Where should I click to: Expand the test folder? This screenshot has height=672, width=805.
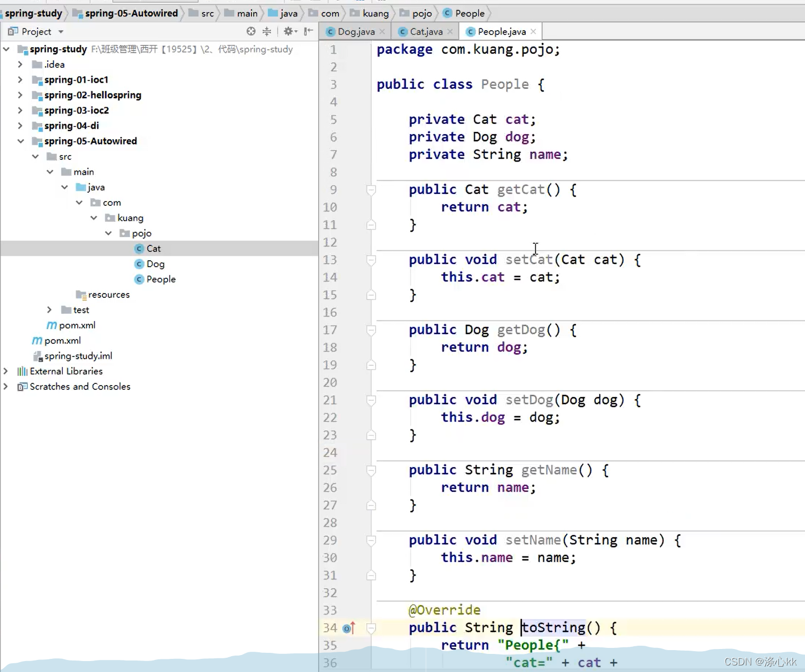pos(49,310)
